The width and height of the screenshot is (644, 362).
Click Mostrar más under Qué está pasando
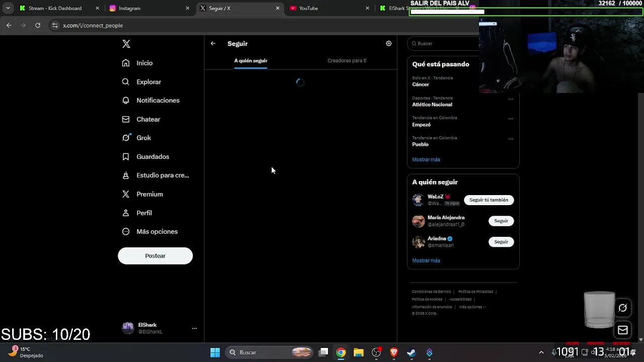(426, 159)
